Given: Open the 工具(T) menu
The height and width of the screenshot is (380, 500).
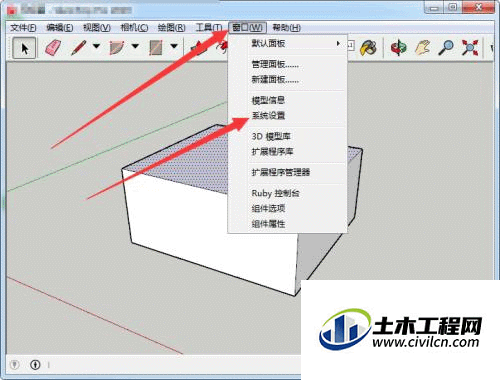Looking at the screenshot, I should (209, 28).
